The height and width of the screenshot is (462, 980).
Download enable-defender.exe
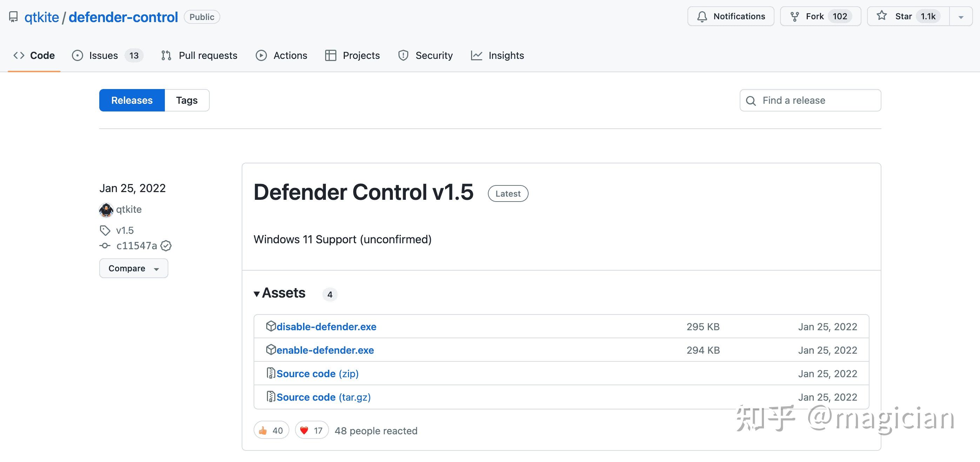tap(325, 350)
